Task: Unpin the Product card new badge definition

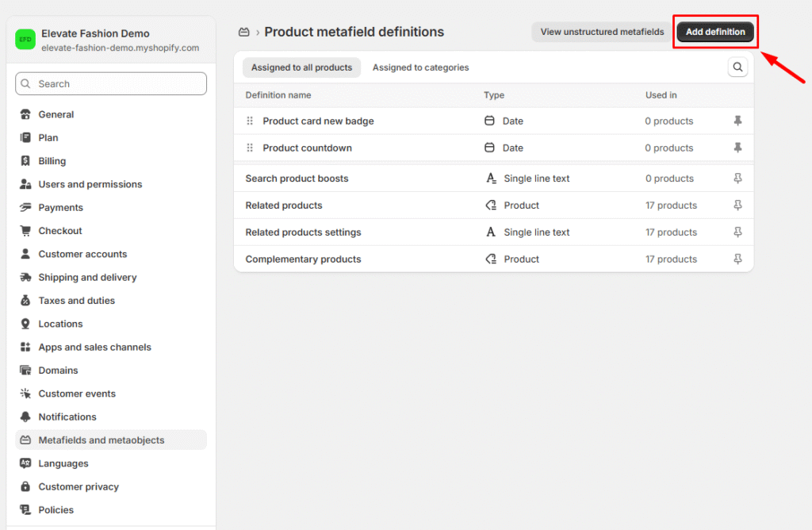Action: pyautogui.click(x=737, y=121)
